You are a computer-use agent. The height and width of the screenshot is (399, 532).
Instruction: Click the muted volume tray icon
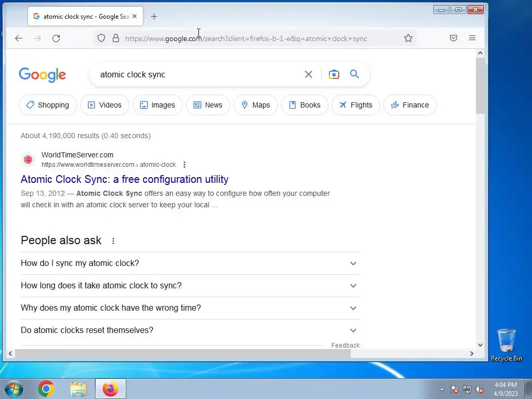point(480,389)
